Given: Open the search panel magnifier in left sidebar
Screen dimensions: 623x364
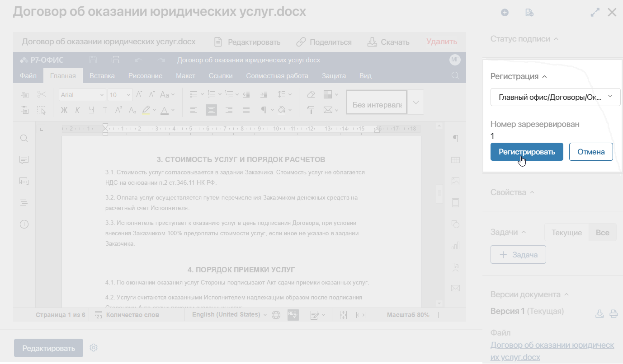Looking at the screenshot, I should pyautogui.click(x=24, y=139).
